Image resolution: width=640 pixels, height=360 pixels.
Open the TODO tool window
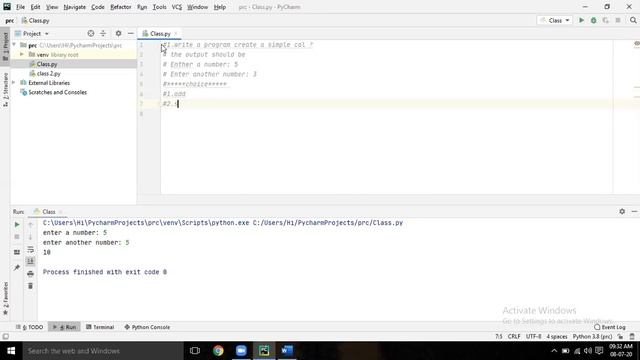(x=29, y=327)
